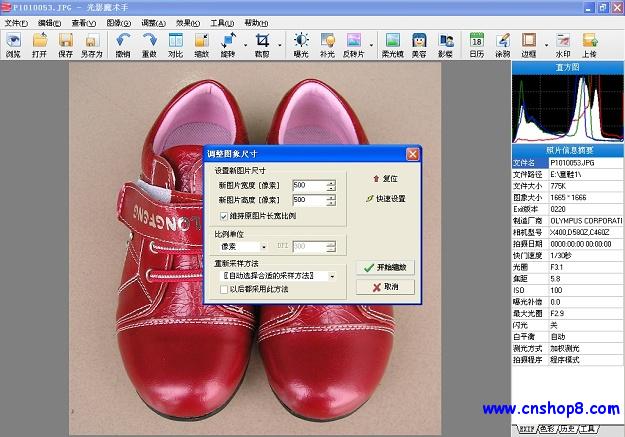Image resolution: width=625 pixels, height=437 pixels.
Task: Click the 旋转 (Rotate) tool icon
Action: coord(228,45)
